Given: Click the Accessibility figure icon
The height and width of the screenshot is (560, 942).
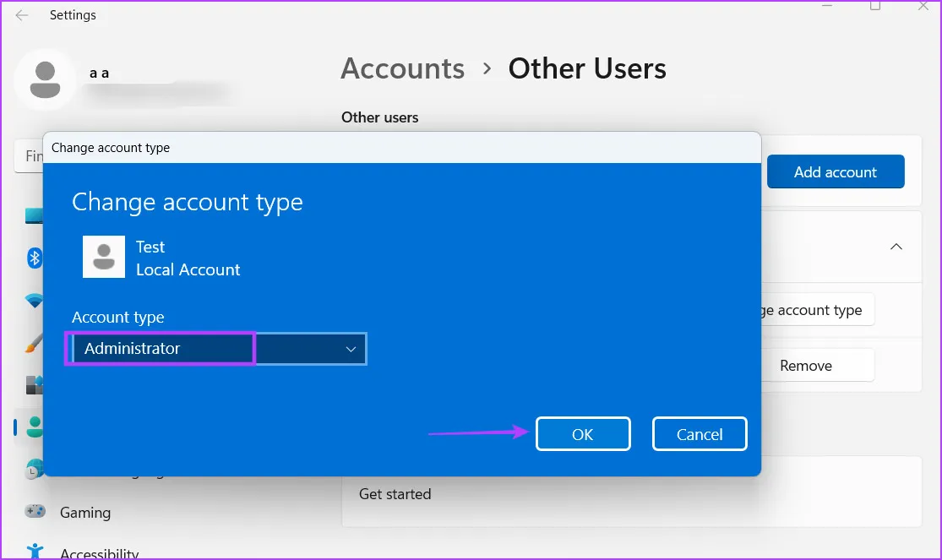Looking at the screenshot, I should (x=35, y=552).
